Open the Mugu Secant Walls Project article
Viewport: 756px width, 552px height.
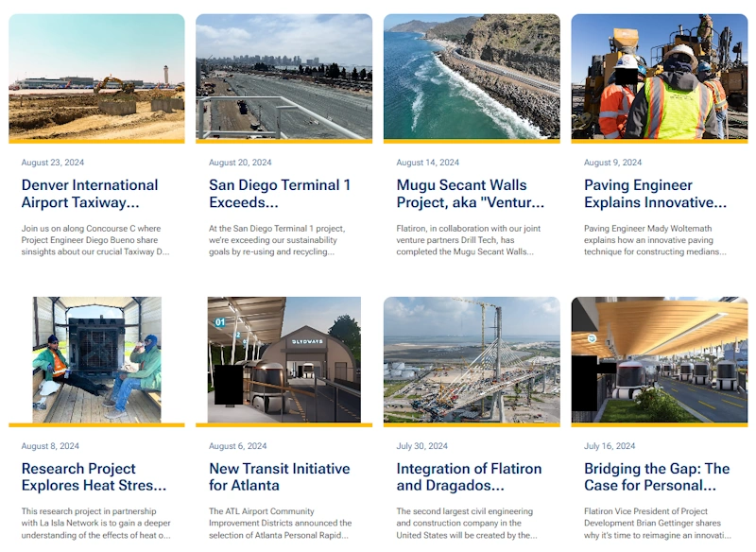coord(470,194)
